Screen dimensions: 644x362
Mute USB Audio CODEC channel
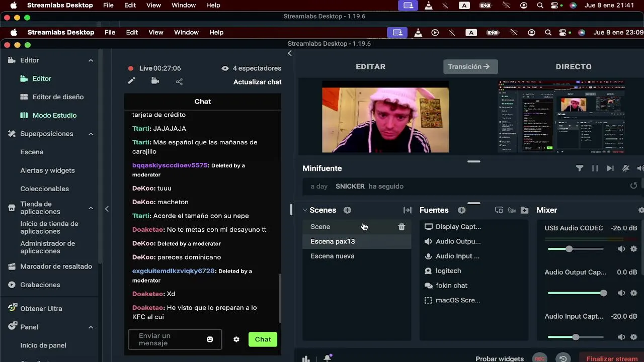(x=621, y=249)
